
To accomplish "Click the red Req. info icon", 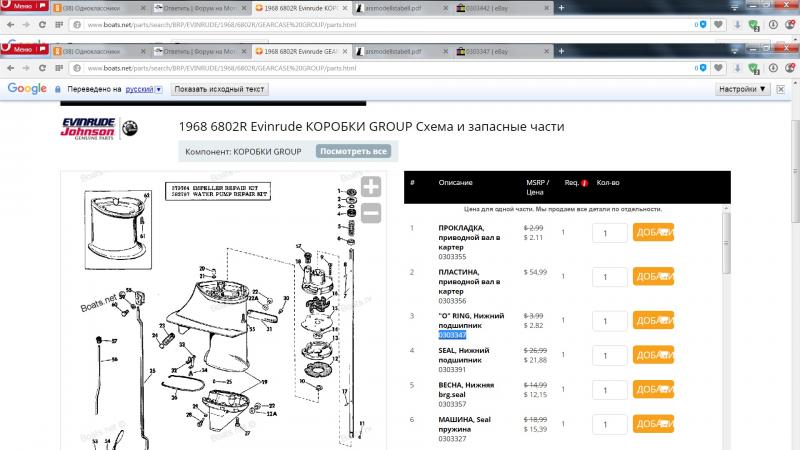I will pyautogui.click(x=584, y=183).
